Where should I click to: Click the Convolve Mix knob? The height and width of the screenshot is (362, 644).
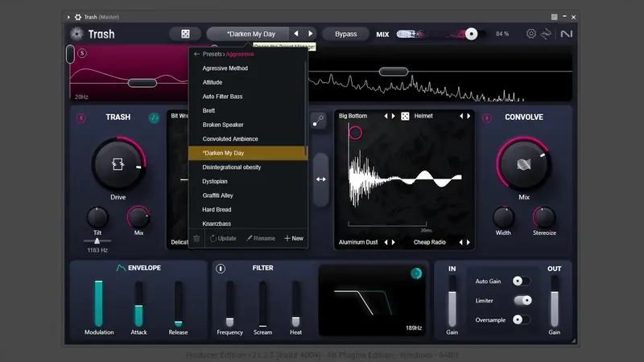[524, 165]
